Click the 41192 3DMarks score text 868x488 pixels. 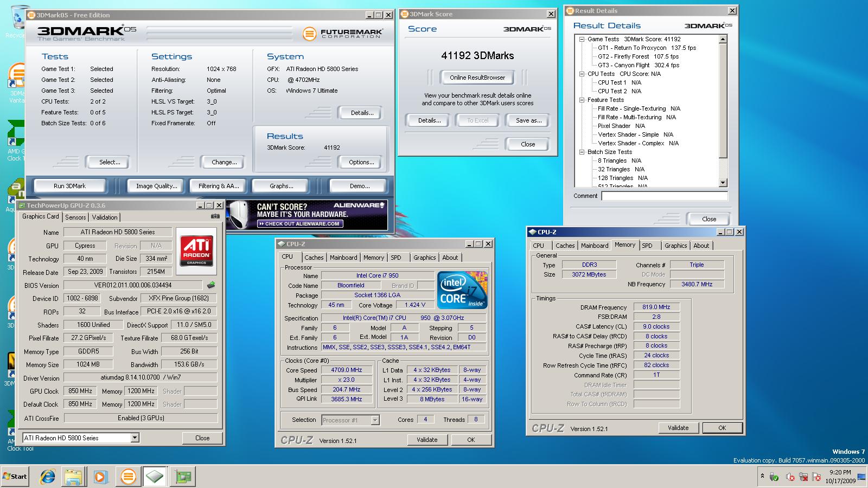(x=477, y=55)
